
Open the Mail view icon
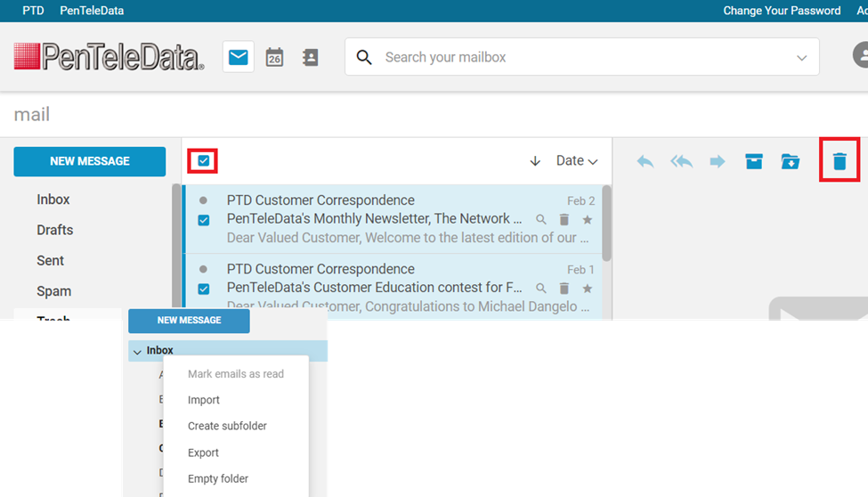239,57
